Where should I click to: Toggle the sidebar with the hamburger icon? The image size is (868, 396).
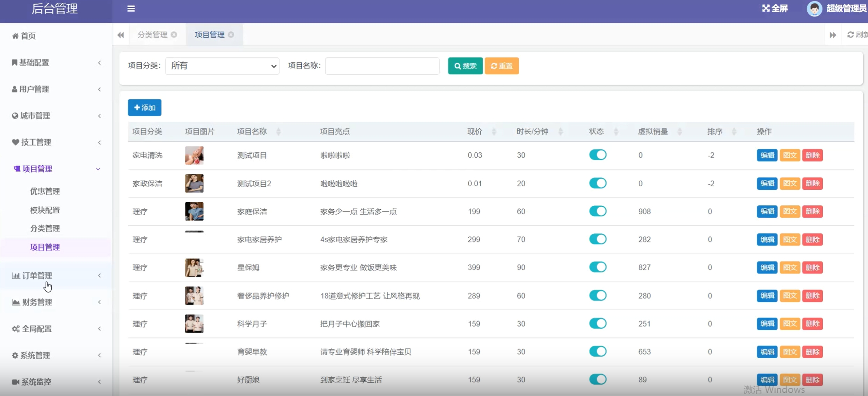[130, 9]
